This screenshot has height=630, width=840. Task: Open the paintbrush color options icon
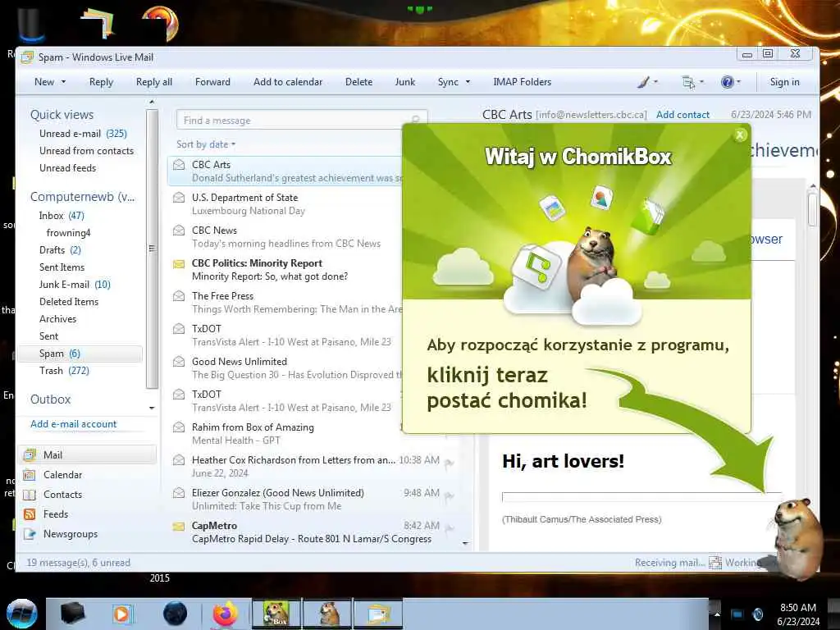tap(644, 82)
